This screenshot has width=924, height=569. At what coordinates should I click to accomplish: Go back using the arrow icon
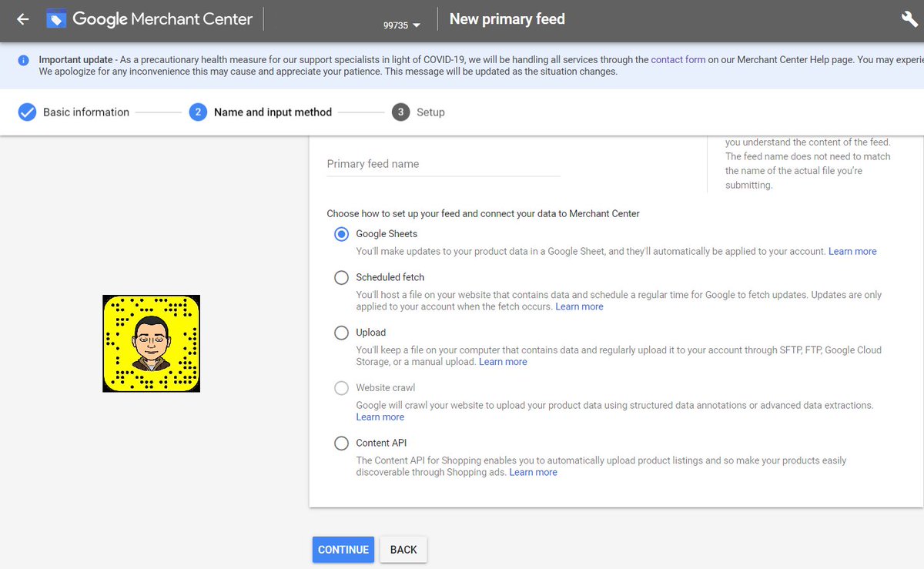(x=22, y=19)
